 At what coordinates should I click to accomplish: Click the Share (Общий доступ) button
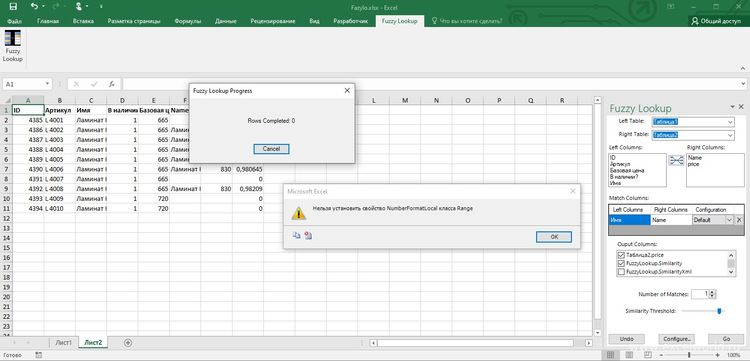717,21
